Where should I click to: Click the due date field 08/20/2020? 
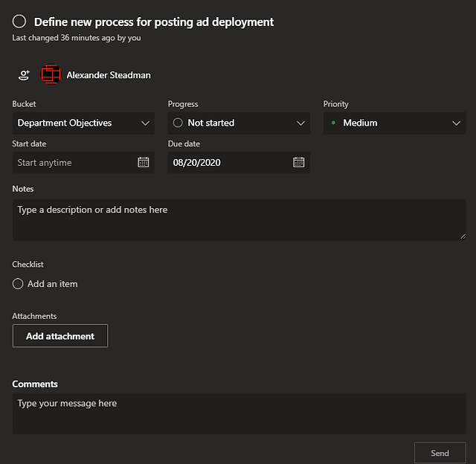239,163
